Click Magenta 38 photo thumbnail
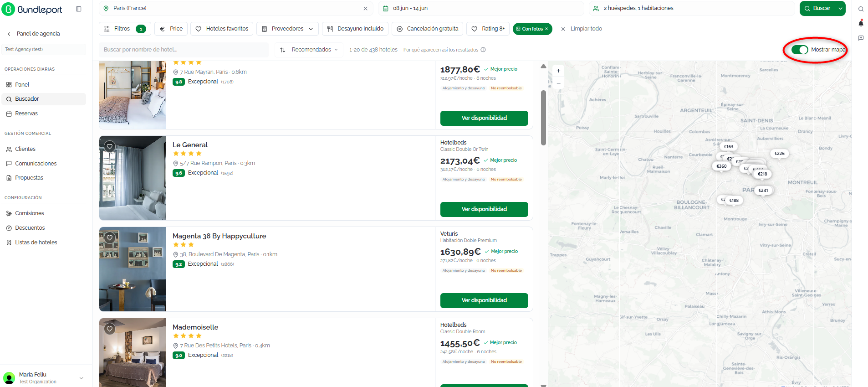This screenshot has height=387, width=868. 133,269
